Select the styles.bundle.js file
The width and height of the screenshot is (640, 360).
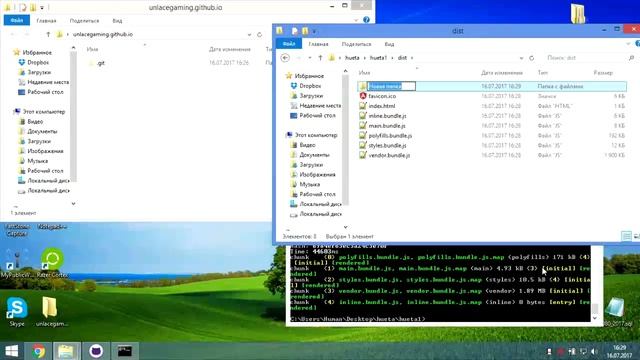pos(387,145)
